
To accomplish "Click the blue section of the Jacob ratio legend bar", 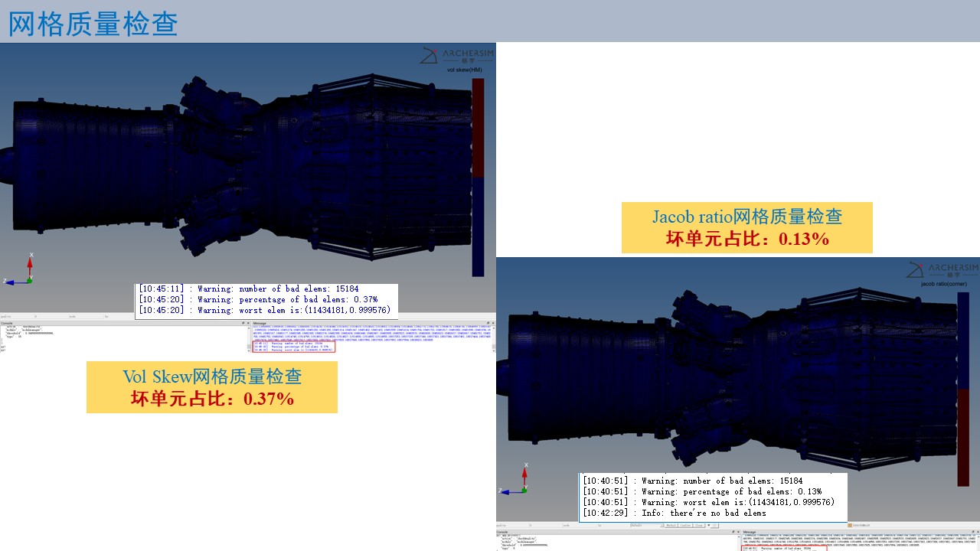I will 963,339.
